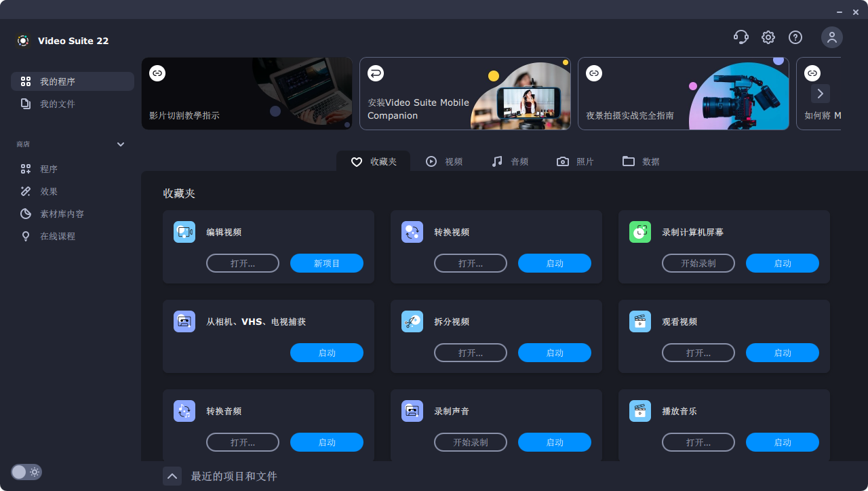
Task: Select the 编辑视频 (Edit Video) icon
Action: click(x=184, y=232)
